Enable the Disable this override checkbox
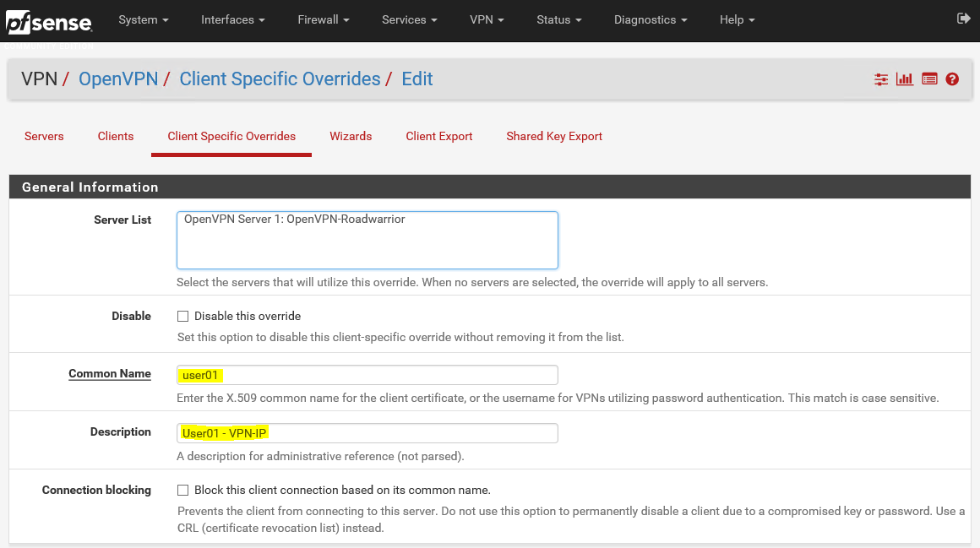 (182, 317)
